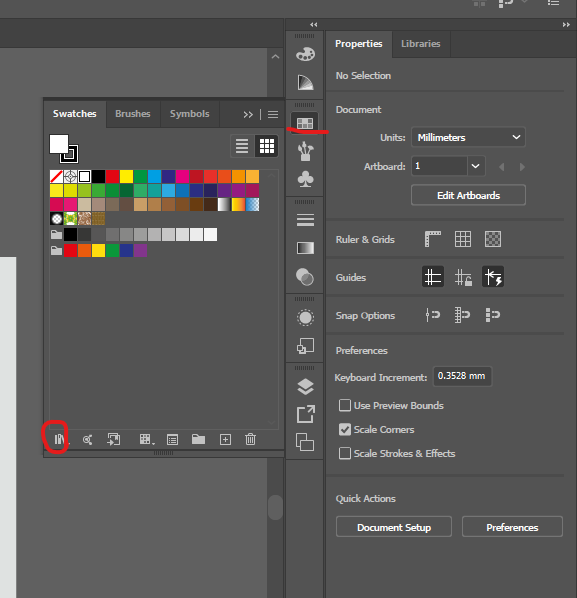Screen dimensions: 577x598
Task: Switch to the Brushes tab
Action: click(x=133, y=114)
